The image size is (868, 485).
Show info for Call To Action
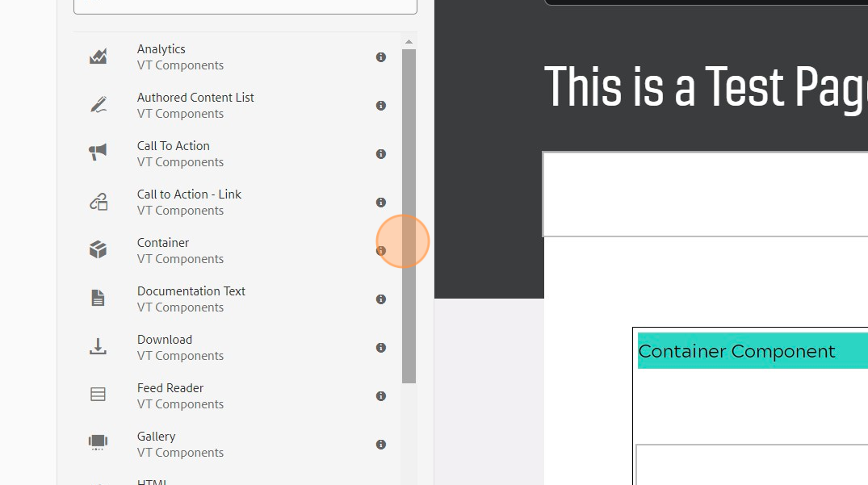[x=381, y=154]
